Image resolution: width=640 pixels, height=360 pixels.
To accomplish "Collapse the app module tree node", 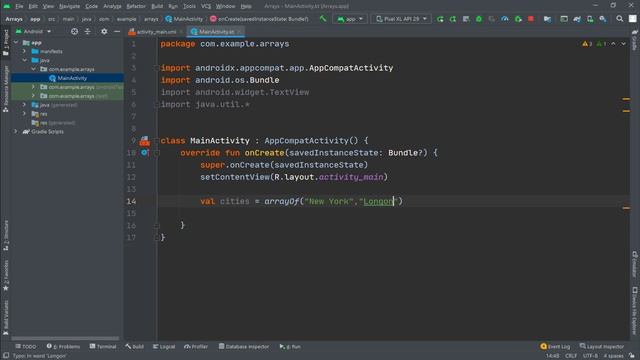I will point(16,42).
